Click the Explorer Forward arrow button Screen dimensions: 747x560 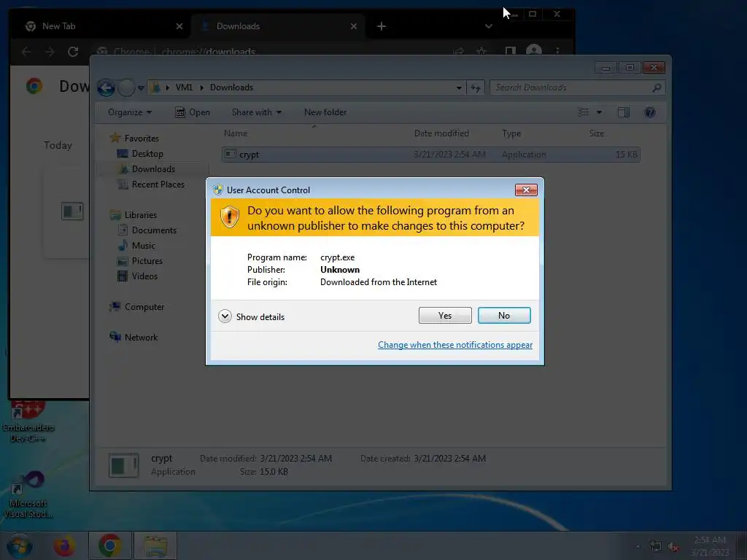pos(126,87)
